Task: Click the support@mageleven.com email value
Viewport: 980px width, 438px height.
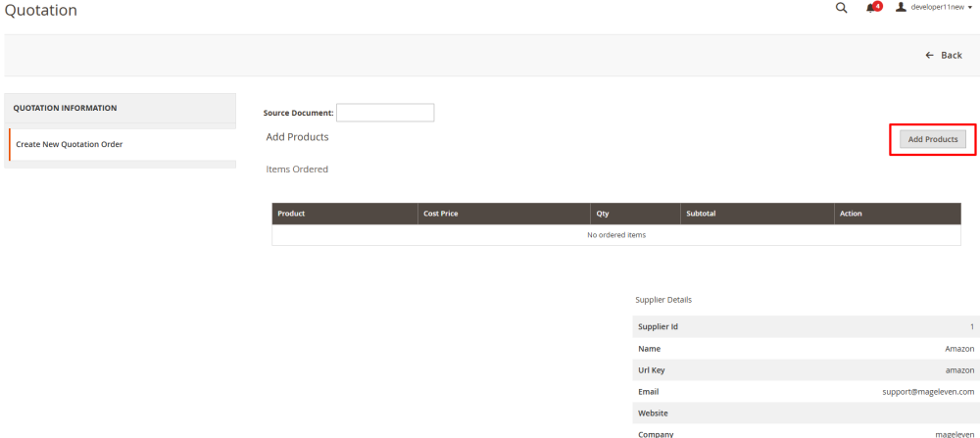Action: (x=928, y=392)
